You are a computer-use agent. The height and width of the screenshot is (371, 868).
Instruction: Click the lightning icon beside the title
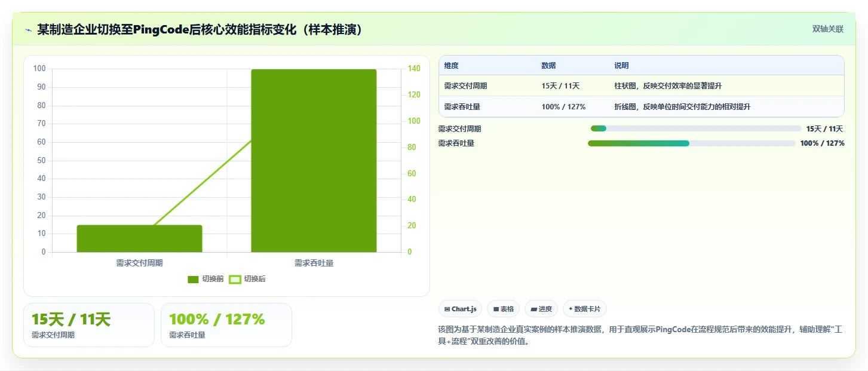[28, 30]
